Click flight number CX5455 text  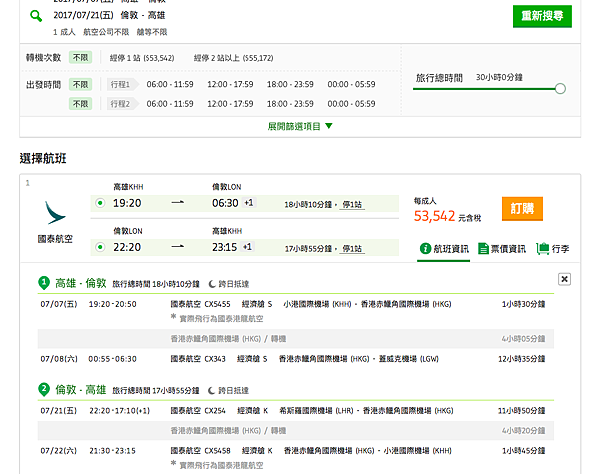(217, 304)
